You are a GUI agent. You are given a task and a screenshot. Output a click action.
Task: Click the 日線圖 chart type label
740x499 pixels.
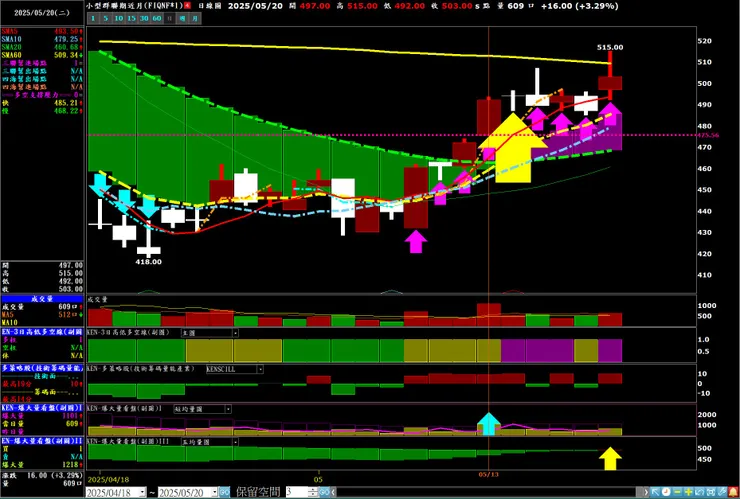pos(209,6)
